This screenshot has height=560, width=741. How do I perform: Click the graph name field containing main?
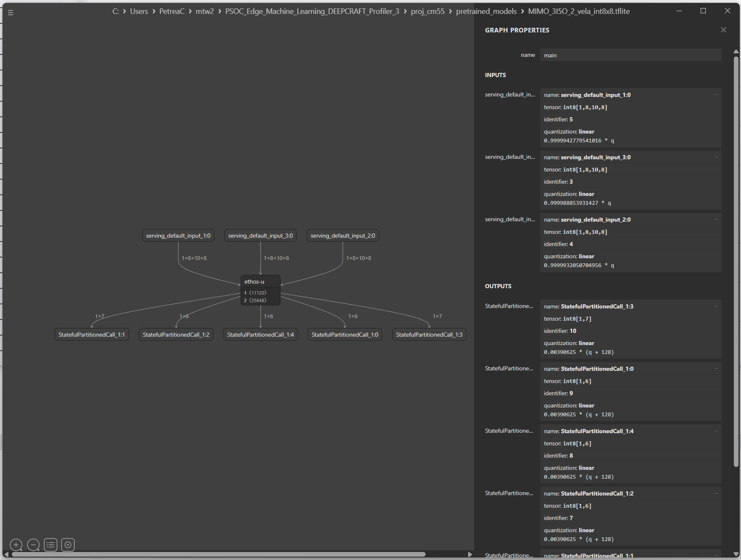[631, 55]
